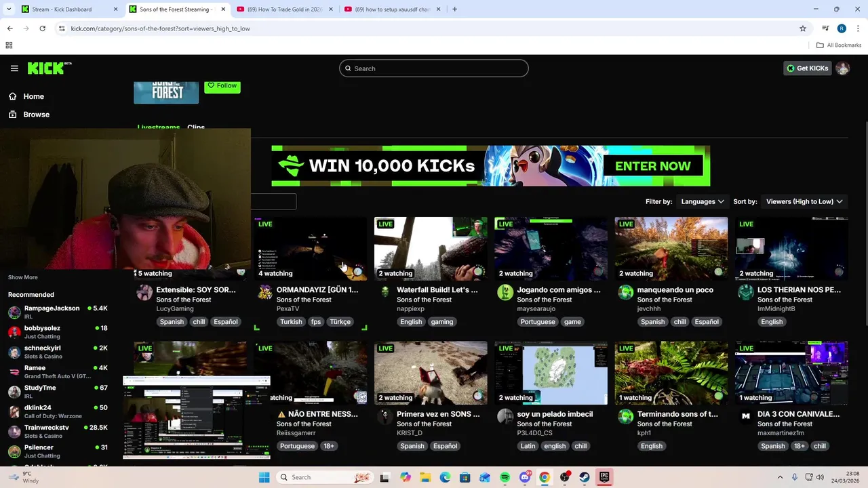
Task: Click the Home icon in sidebar
Action: pyautogui.click(x=13, y=96)
